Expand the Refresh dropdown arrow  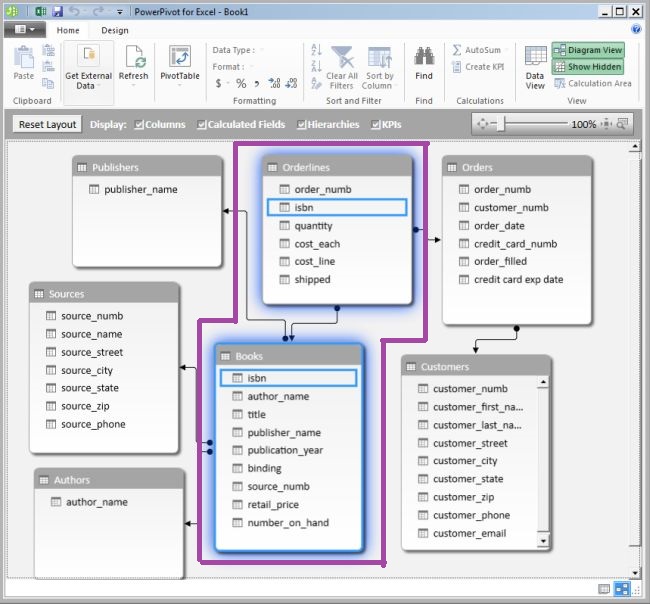(x=133, y=85)
